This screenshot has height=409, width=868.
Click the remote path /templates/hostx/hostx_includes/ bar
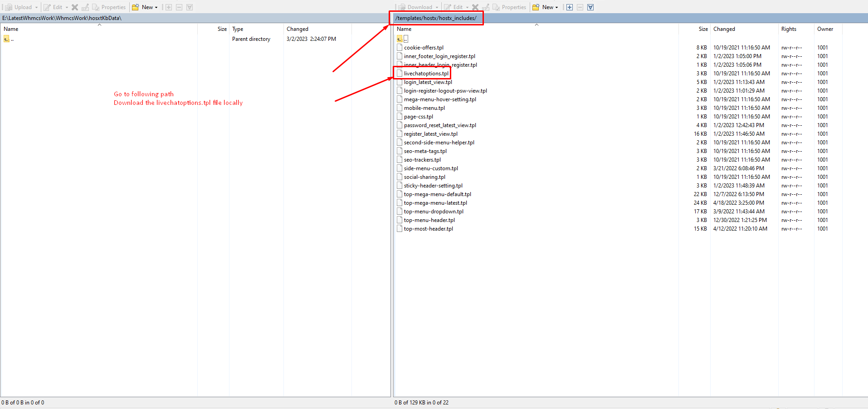(436, 18)
